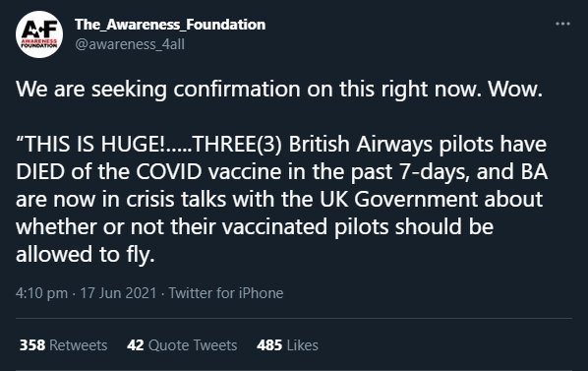This screenshot has height=371, width=588.
Task: Click the Awareness Foundation profile avatar
Action: 39,34
